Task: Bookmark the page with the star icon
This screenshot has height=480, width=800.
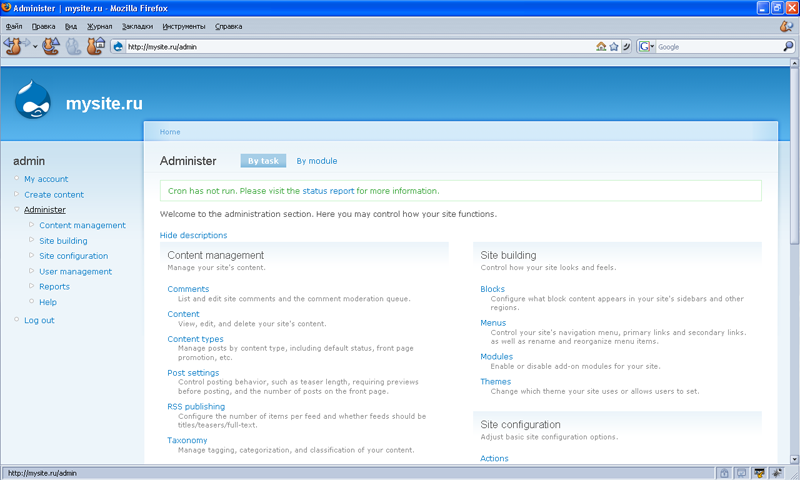Action: 614,46
